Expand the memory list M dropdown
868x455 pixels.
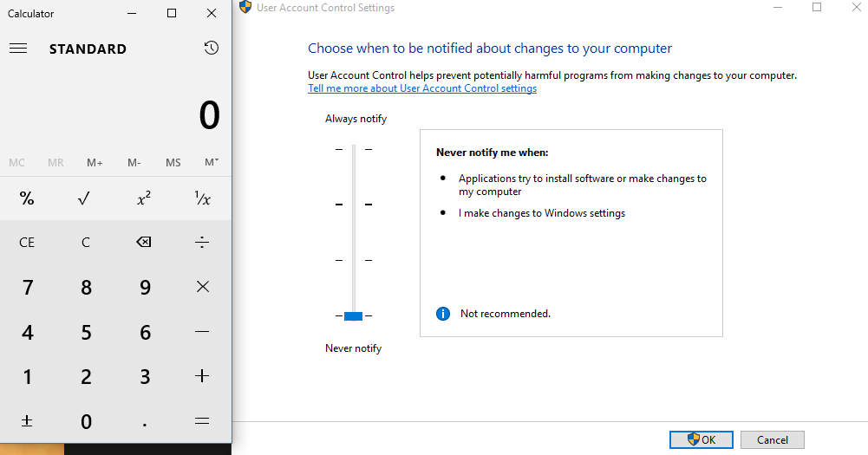[x=211, y=163]
